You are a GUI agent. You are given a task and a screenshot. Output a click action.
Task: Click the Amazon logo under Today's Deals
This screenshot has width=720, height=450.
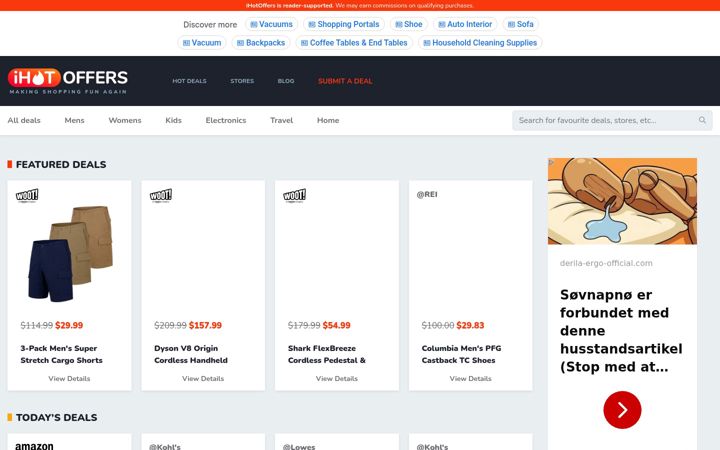(34, 446)
